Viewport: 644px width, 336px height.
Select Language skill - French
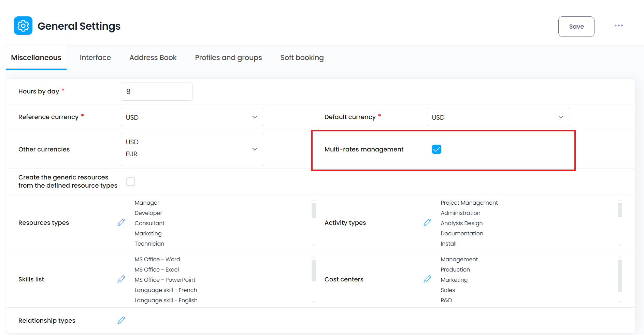tap(166, 290)
